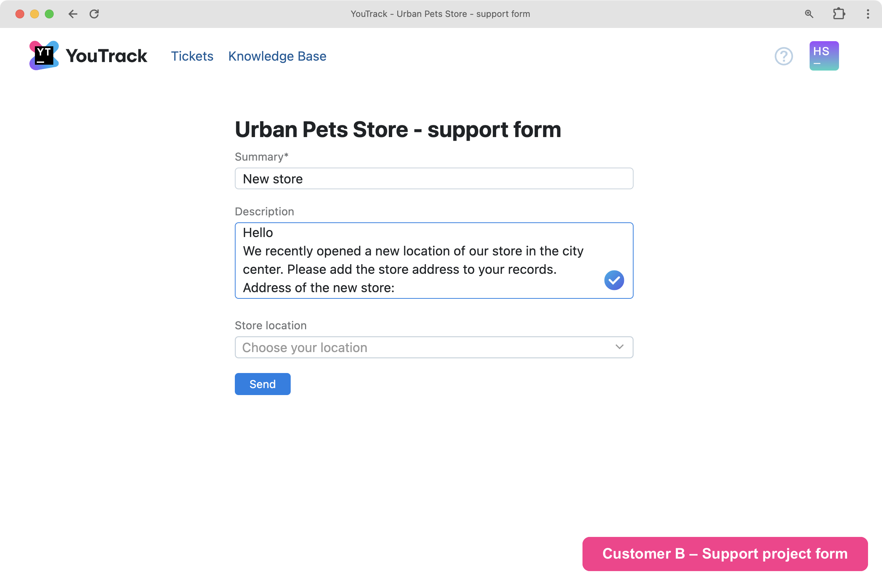
Task: Click the HS user avatar
Action: click(824, 55)
